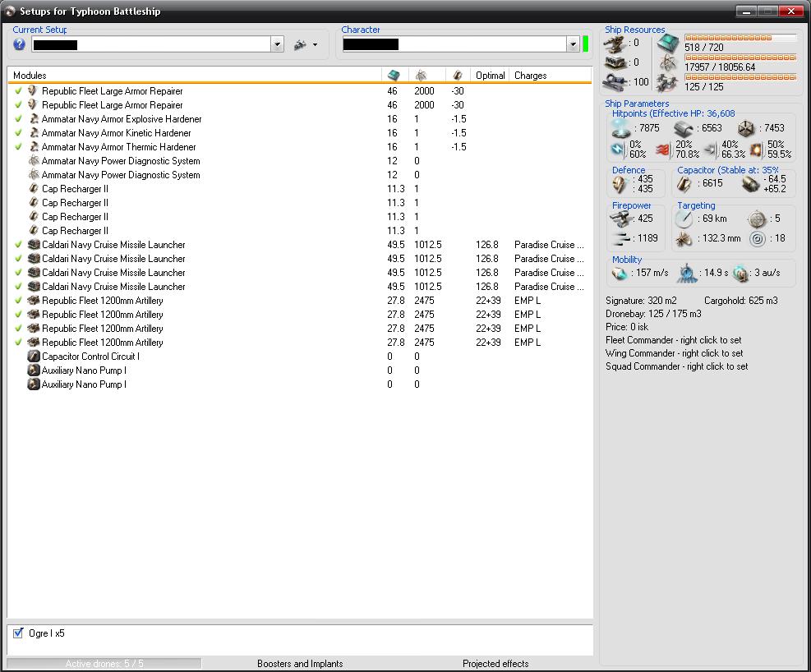
Task: Click the powergrid column header icon
Action: (x=421, y=76)
